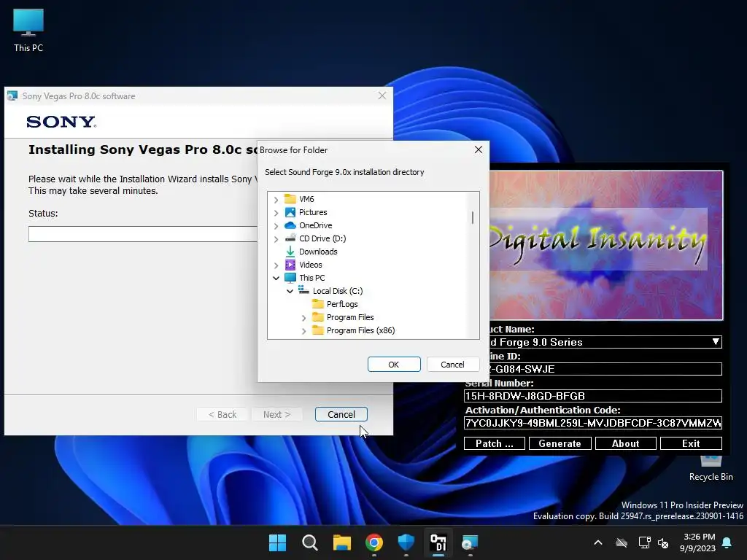The height and width of the screenshot is (560, 747).
Task: Expand the CD Drive (D:) node
Action: pos(276,239)
